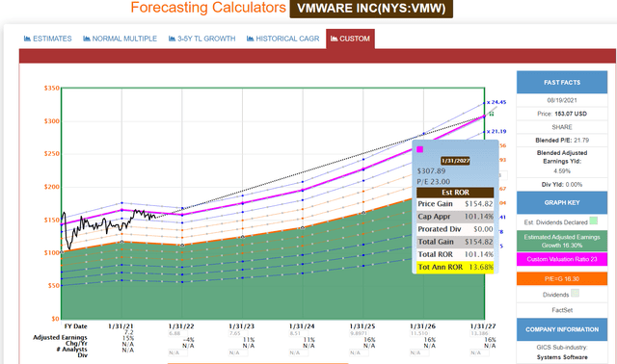Click the 1/31/21 fiscal year label
This screenshot has width=617, height=364.
pyautogui.click(x=121, y=326)
